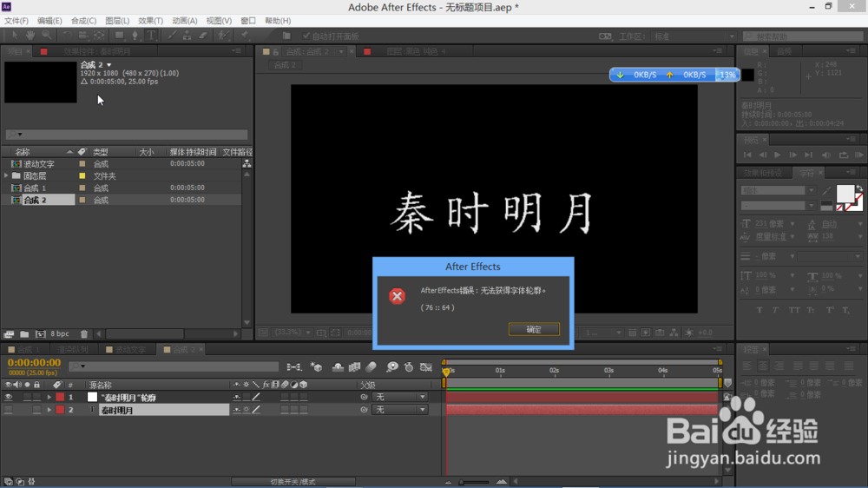The height and width of the screenshot is (488, 868).
Task: Expand layer 2 秦时明月 properties triangle
Action: [49, 410]
